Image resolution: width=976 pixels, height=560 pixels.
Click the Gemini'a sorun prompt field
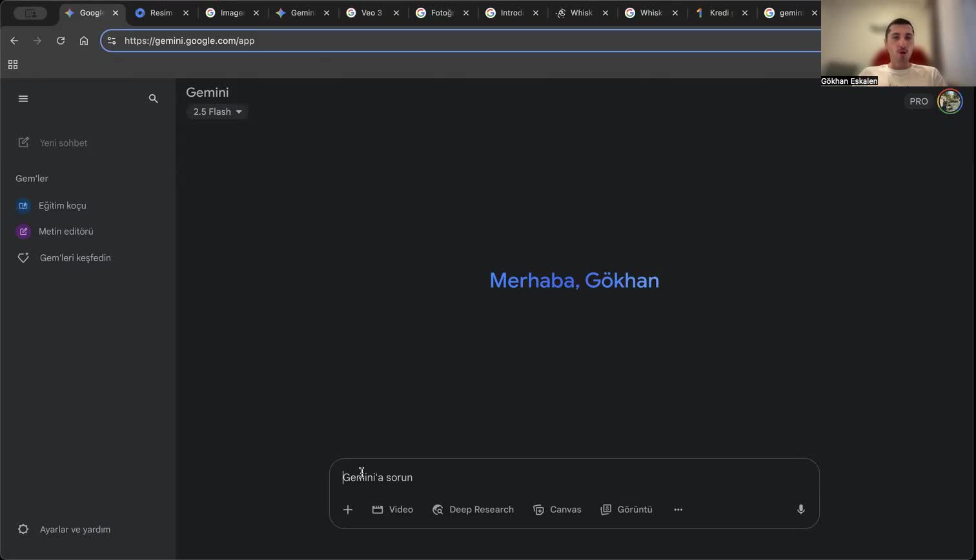pos(573,477)
